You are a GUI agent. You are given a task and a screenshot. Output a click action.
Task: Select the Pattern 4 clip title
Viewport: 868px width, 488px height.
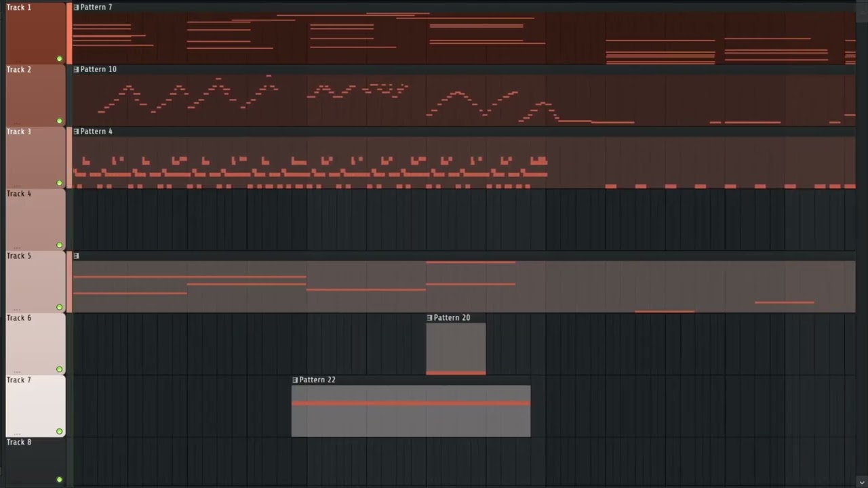pos(96,131)
